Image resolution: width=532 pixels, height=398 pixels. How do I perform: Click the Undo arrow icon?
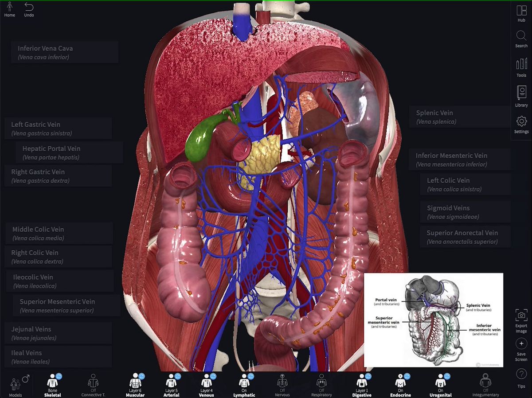[x=29, y=8]
